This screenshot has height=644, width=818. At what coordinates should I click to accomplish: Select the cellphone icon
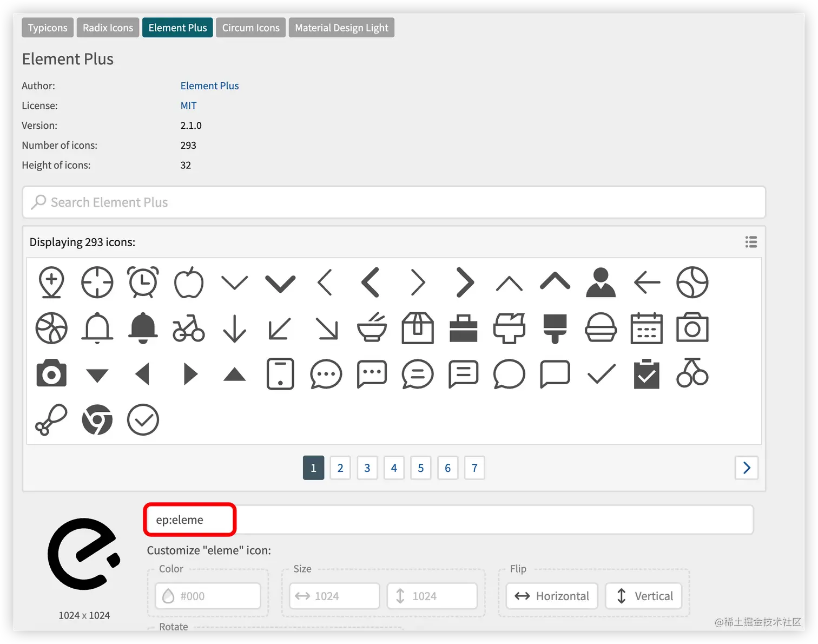(x=280, y=374)
